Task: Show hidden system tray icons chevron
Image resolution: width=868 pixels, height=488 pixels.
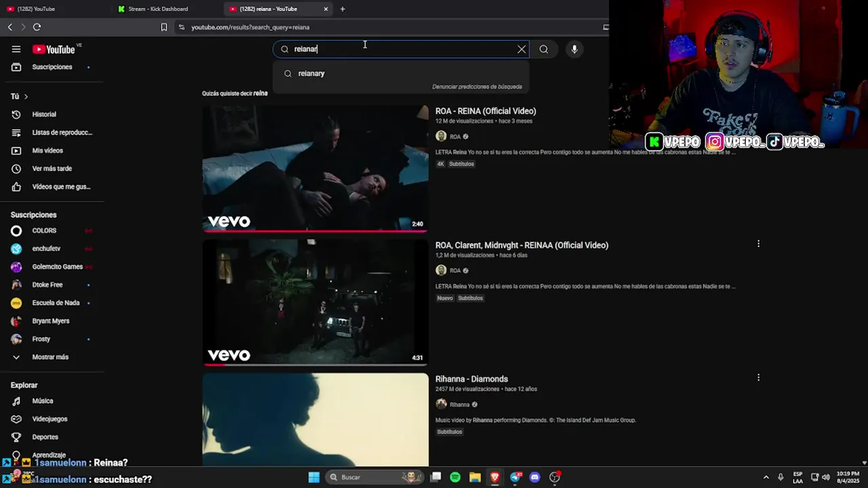Action: [x=766, y=477]
